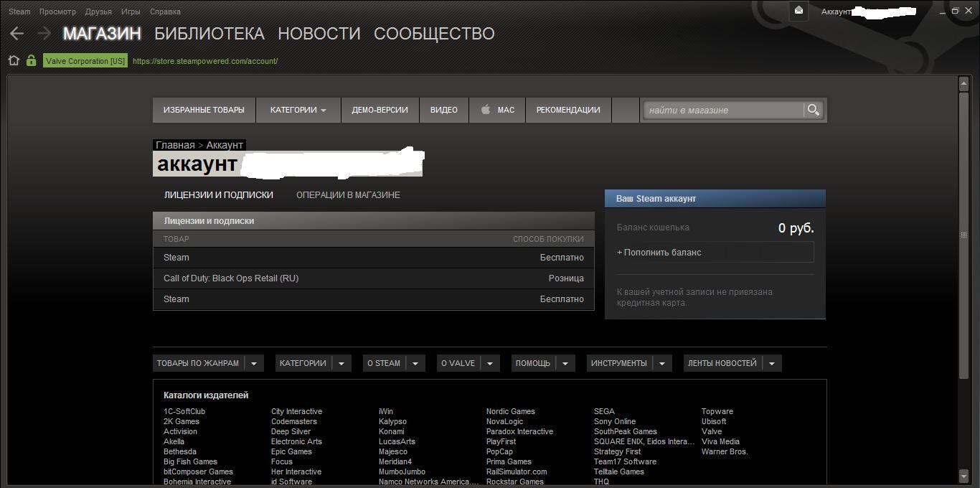Screen dimensions: 980x488
Task: Open Konami publisher catalog
Action: (392, 431)
